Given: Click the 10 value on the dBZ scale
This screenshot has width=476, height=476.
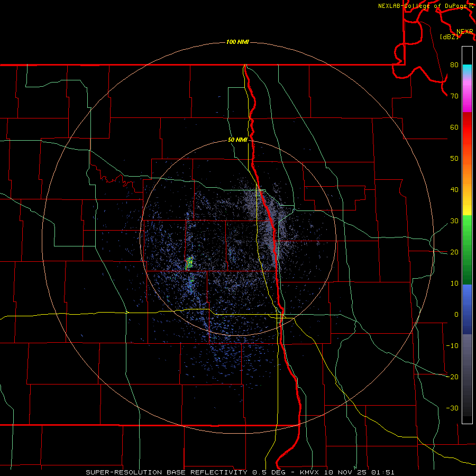Looking at the screenshot, I should click(x=454, y=283).
